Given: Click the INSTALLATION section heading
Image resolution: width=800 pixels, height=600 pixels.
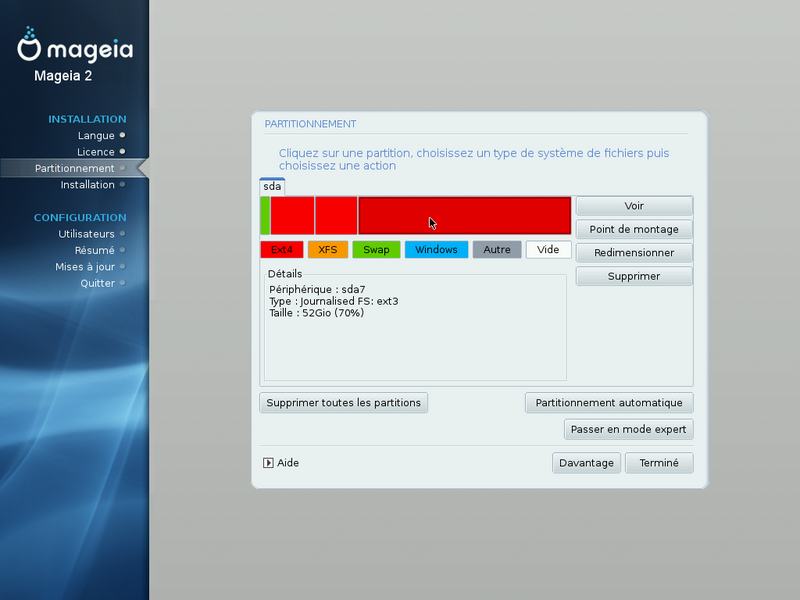Looking at the screenshot, I should 87,119.
